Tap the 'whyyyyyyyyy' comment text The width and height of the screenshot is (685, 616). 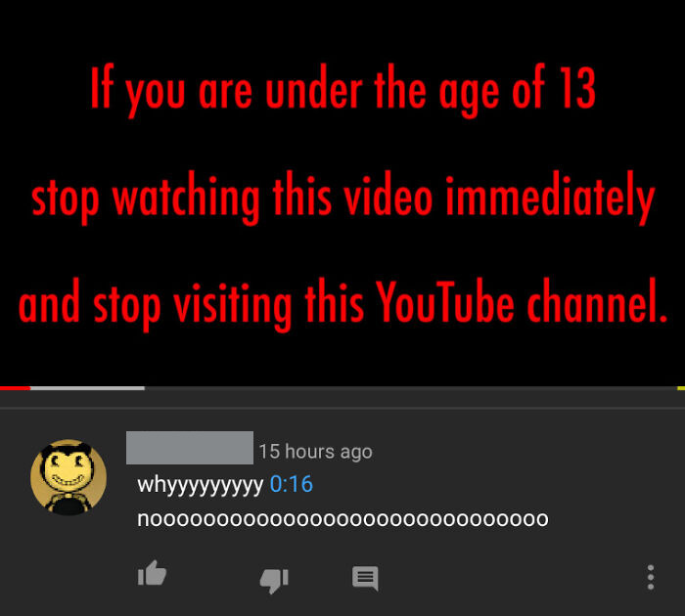200,485
